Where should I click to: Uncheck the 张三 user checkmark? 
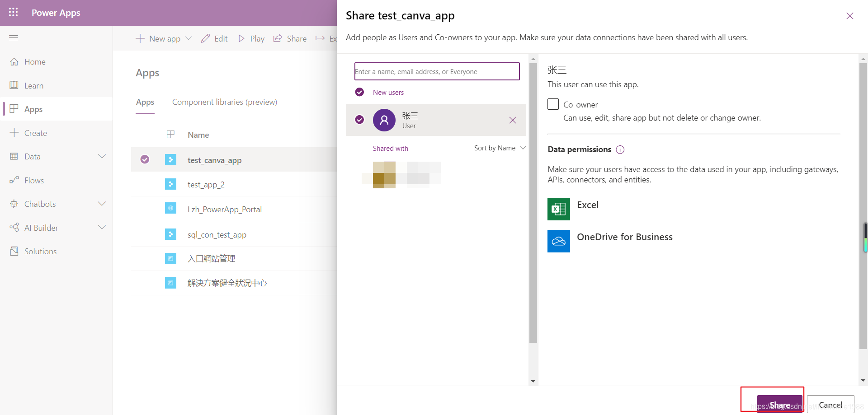pos(359,120)
